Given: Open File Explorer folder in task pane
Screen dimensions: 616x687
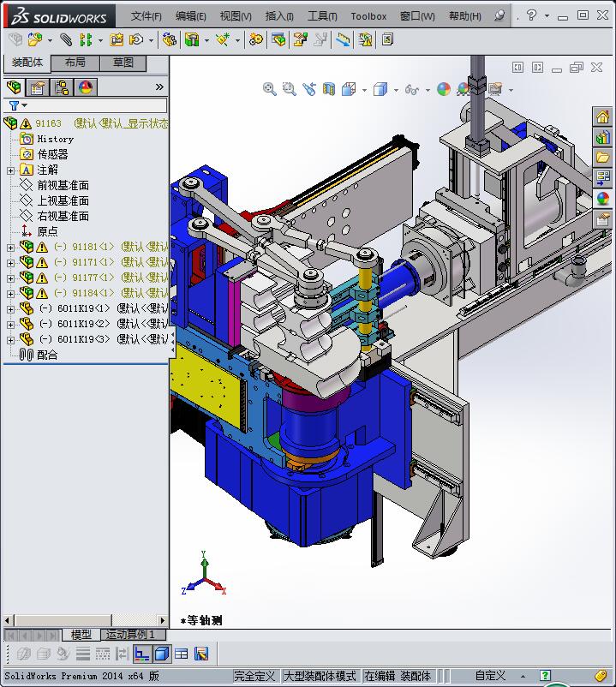Looking at the screenshot, I should tap(603, 158).
